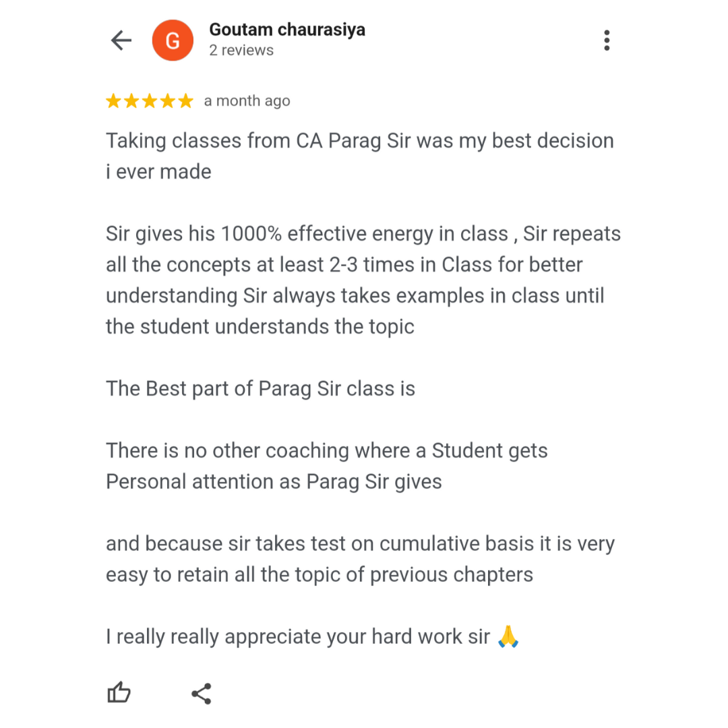Click the first yellow rating star
Screen dimensions: 728x728
click(114, 100)
